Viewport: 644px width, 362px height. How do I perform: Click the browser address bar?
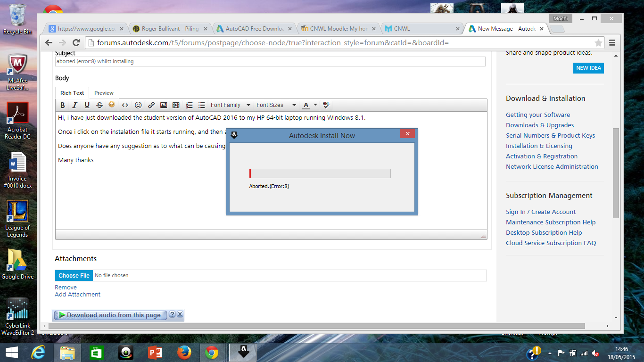pos(344,43)
